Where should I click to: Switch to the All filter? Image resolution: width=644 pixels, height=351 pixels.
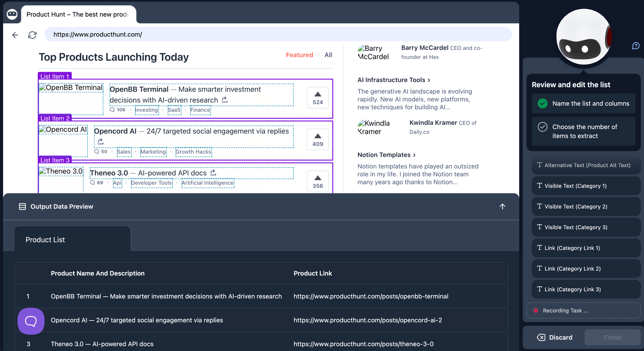[x=328, y=55]
